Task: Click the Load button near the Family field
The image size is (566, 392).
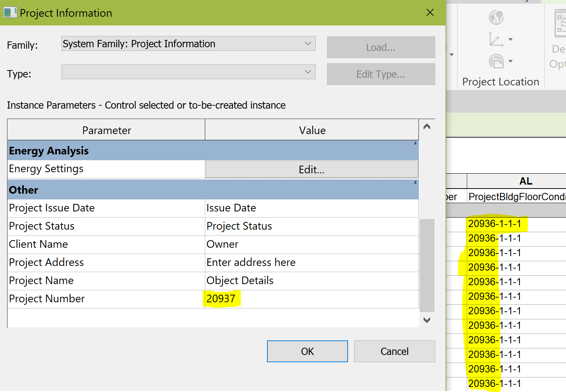Action: (380, 47)
